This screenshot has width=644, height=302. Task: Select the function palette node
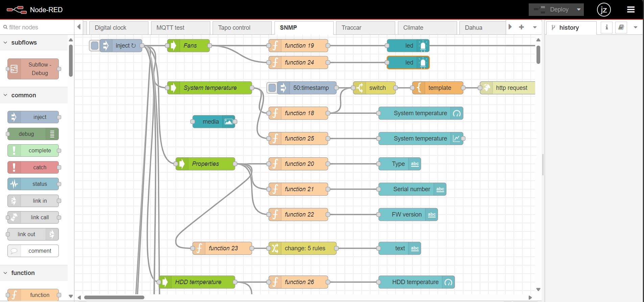[x=33, y=295]
